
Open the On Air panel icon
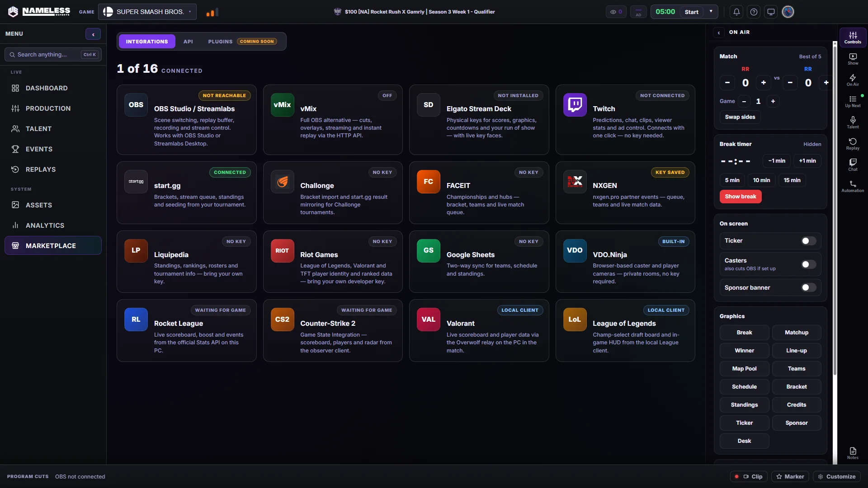[853, 80]
